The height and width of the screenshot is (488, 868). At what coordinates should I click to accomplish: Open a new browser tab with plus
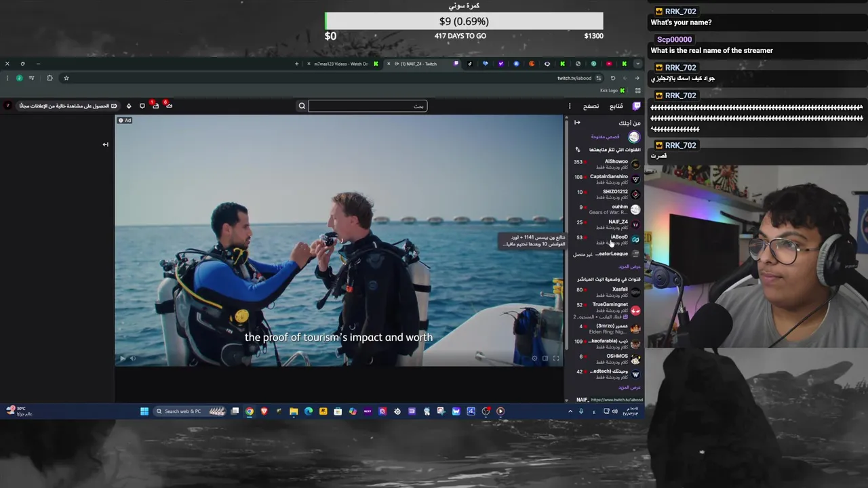click(296, 64)
